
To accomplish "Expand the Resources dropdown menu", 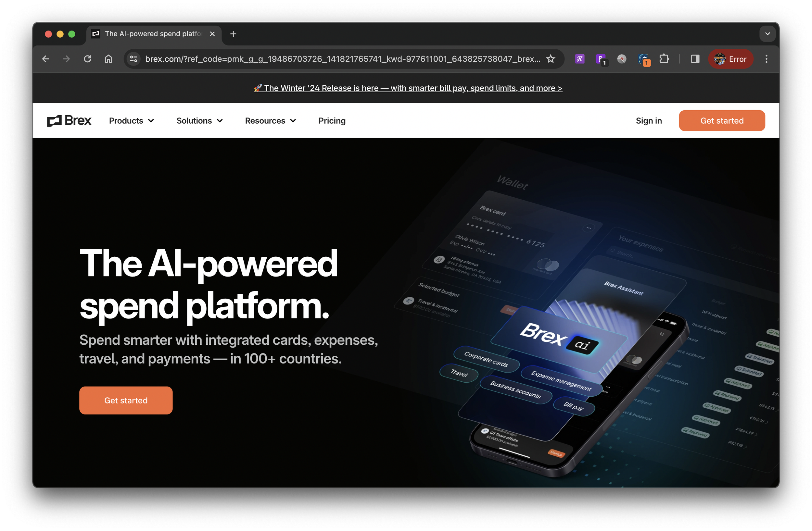I will click(271, 121).
